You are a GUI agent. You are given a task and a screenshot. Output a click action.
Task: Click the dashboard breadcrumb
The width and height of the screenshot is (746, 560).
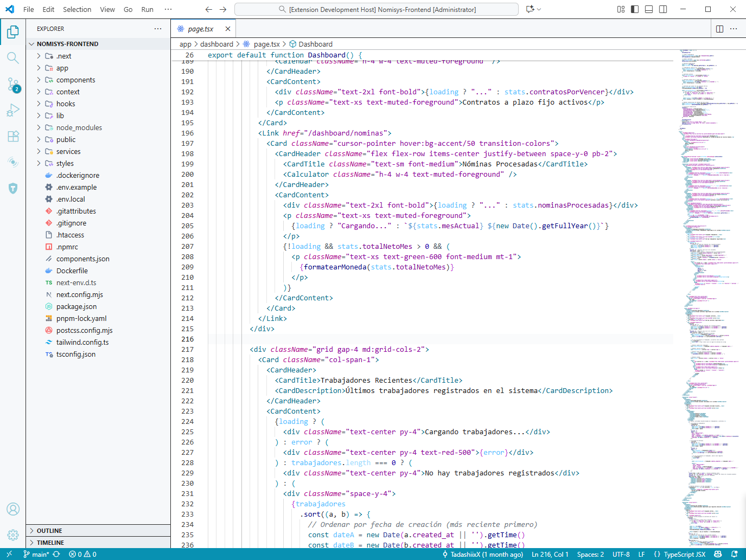216,44
